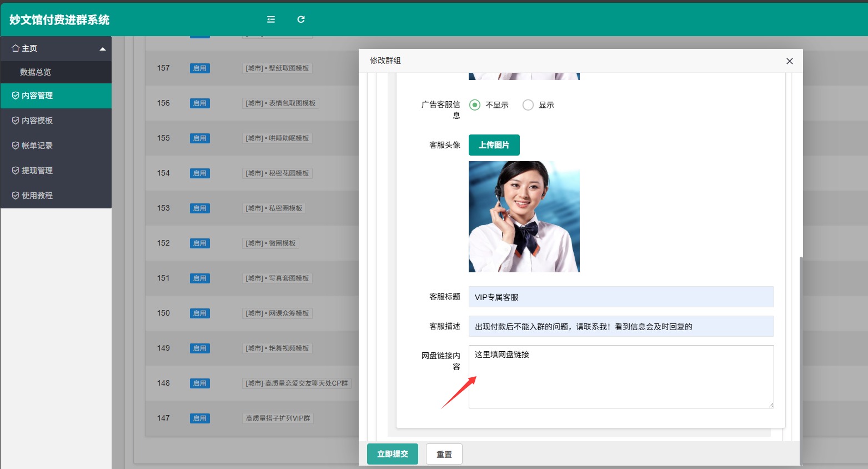Screen dimensions: 868x469
Task: Click the 立即提交 submit button
Action: pos(392,453)
